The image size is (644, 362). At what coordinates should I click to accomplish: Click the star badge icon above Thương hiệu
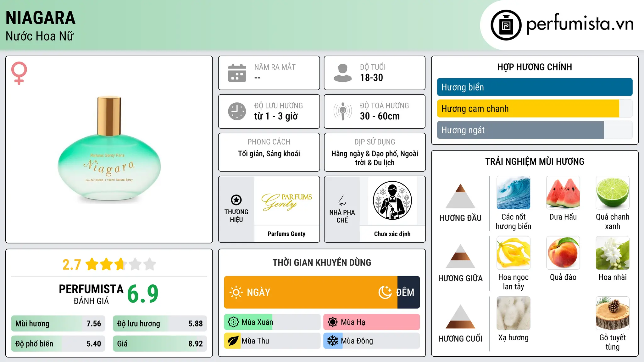(x=236, y=200)
